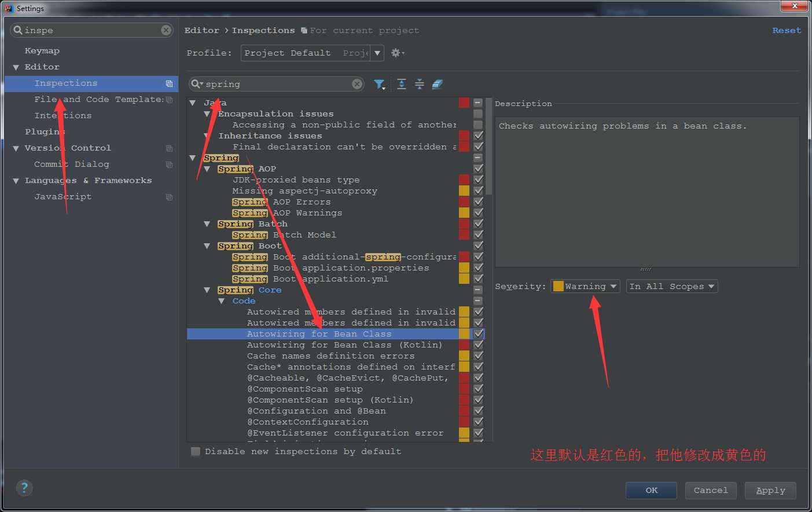The width and height of the screenshot is (812, 512).
Task: Open the Keymap settings page
Action: coord(42,51)
